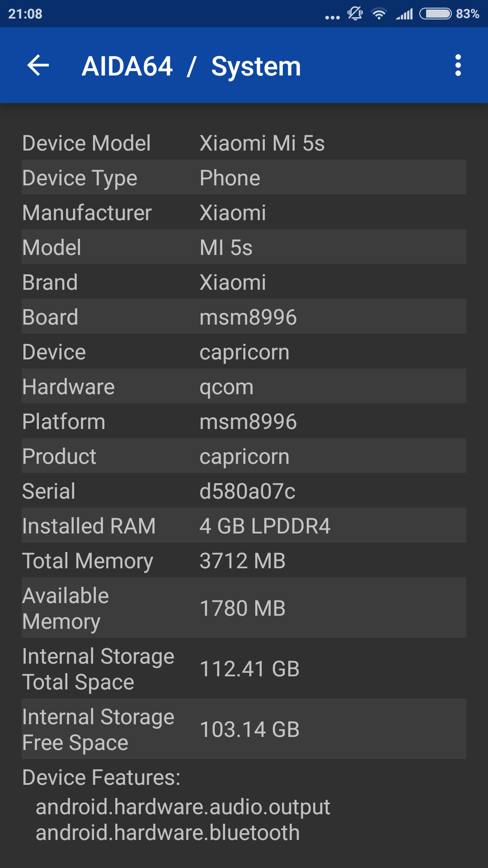Tap the cellular signal bars icon
488x868 pixels.
coord(404,14)
